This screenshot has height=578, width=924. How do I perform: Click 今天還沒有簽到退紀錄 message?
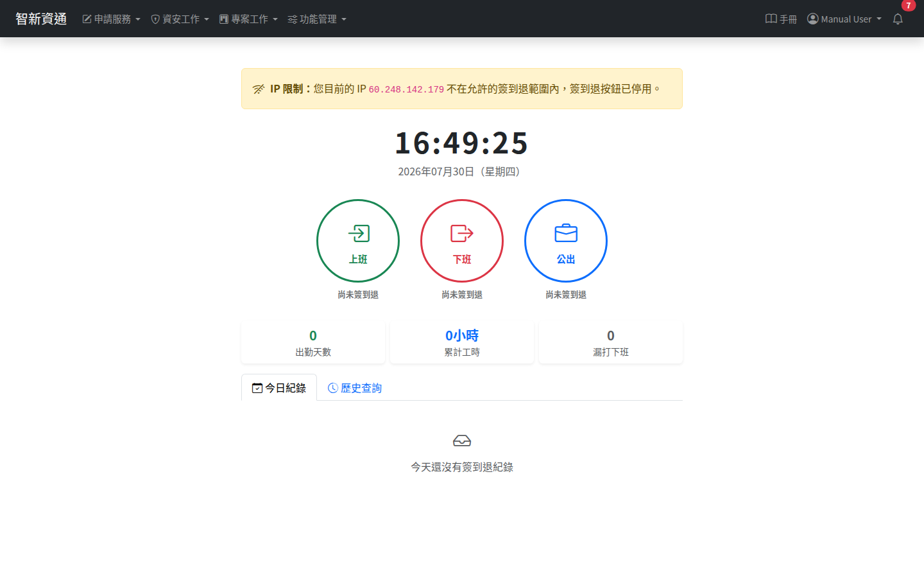point(462,467)
